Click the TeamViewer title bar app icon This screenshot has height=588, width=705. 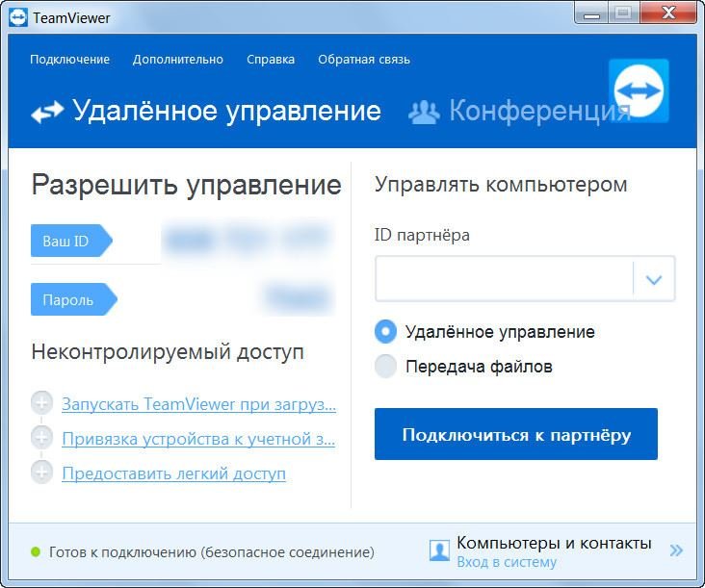click(17, 16)
